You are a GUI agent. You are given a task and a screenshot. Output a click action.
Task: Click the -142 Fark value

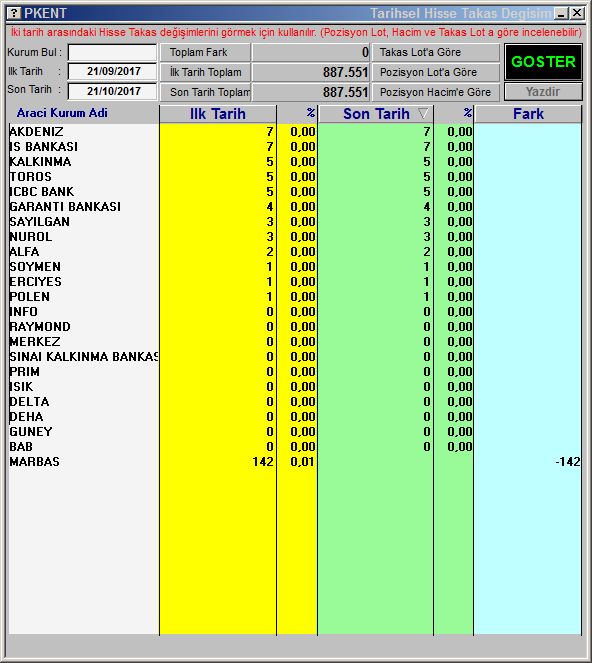567,461
